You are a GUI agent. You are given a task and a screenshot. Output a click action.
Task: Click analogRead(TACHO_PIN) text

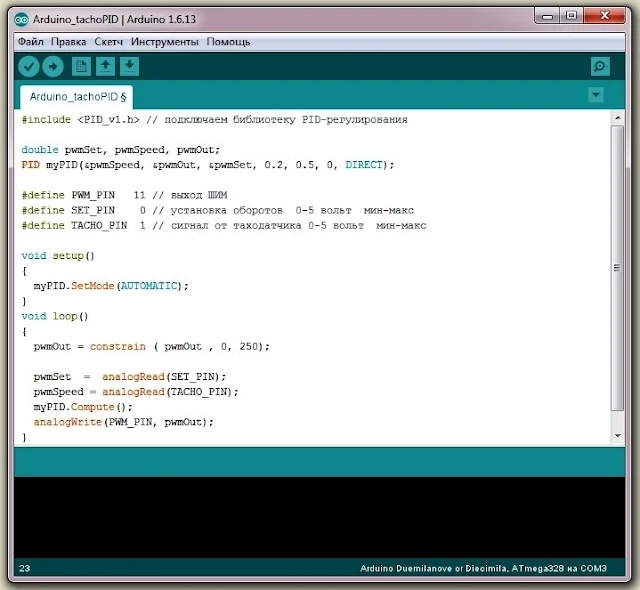(x=167, y=392)
